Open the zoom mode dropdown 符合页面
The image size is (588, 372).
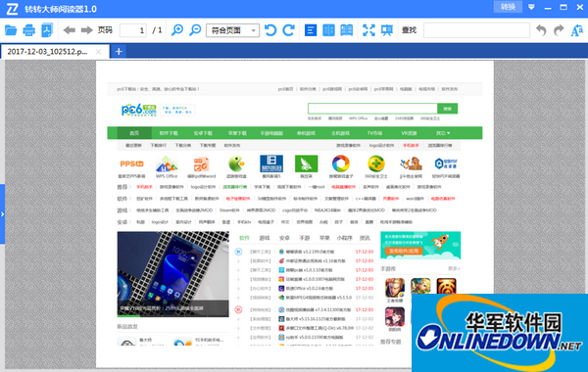pyautogui.click(x=232, y=30)
